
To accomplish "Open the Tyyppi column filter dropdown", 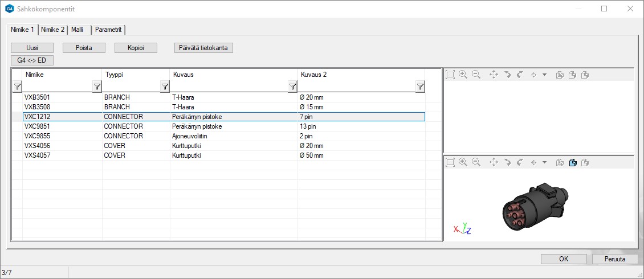I will tap(165, 87).
